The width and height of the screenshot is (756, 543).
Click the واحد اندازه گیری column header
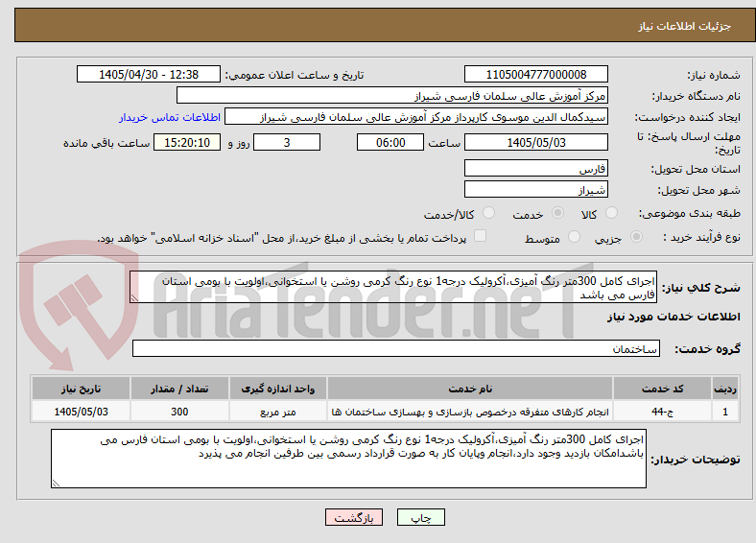click(x=277, y=389)
